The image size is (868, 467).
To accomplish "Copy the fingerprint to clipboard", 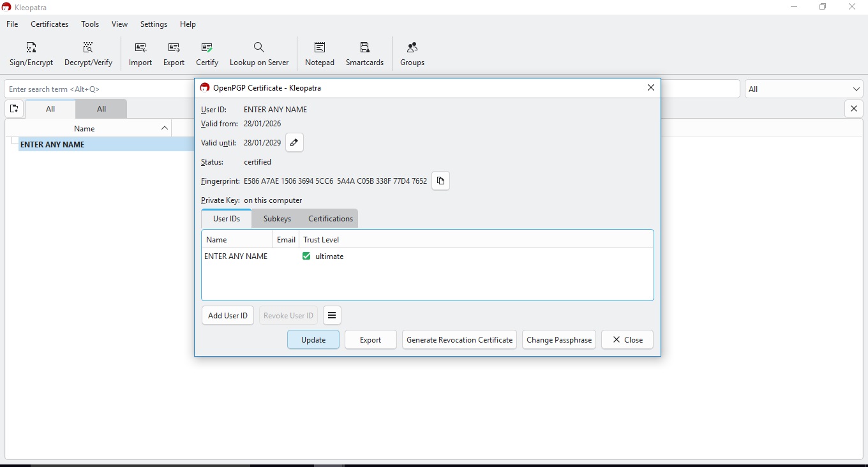I will [440, 181].
